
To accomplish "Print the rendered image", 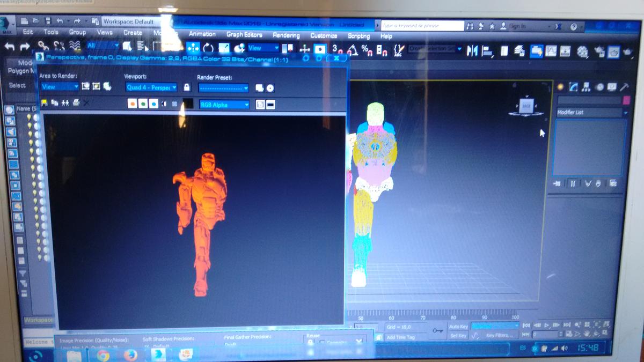I will click(x=76, y=102).
